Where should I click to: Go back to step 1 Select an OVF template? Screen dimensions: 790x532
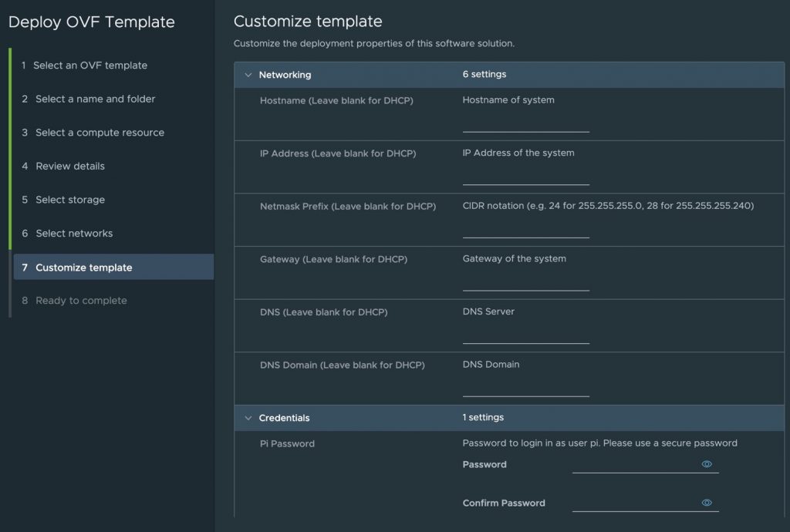tap(89, 66)
